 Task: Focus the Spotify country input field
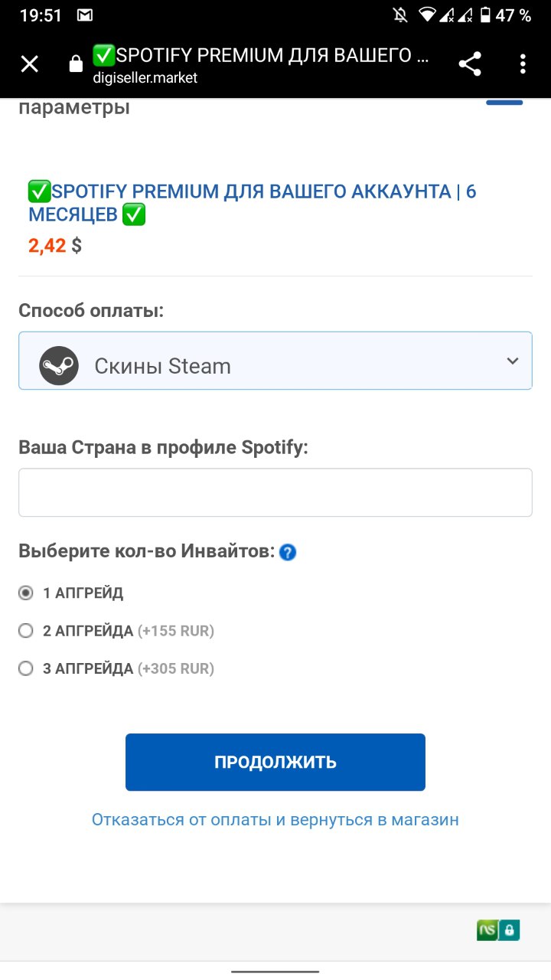pyautogui.click(x=275, y=492)
